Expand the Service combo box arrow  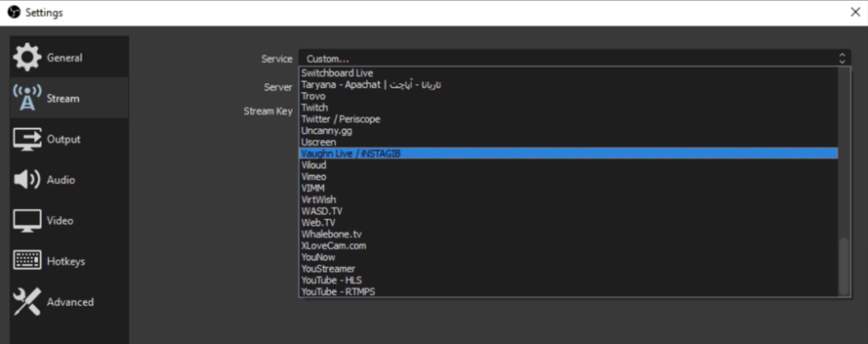pyautogui.click(x=842, y=58)
